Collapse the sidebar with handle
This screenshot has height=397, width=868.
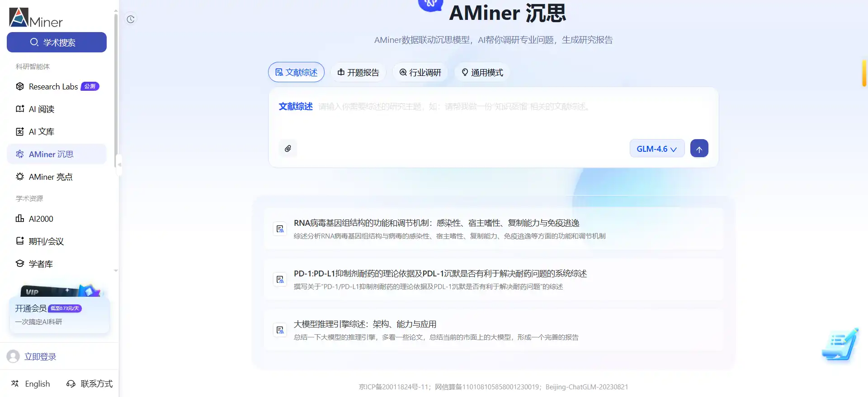point(119,164)
